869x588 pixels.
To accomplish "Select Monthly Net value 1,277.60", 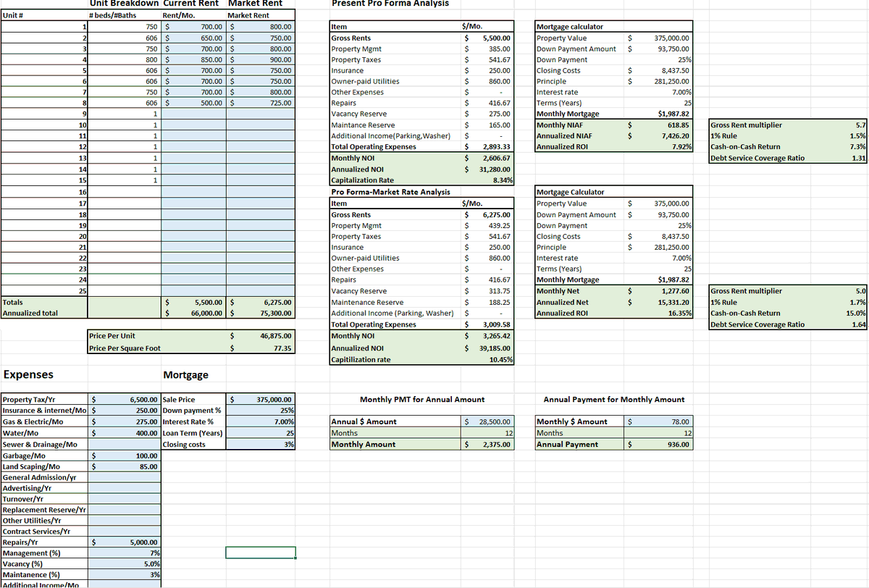I will click(x=659, y=290).
